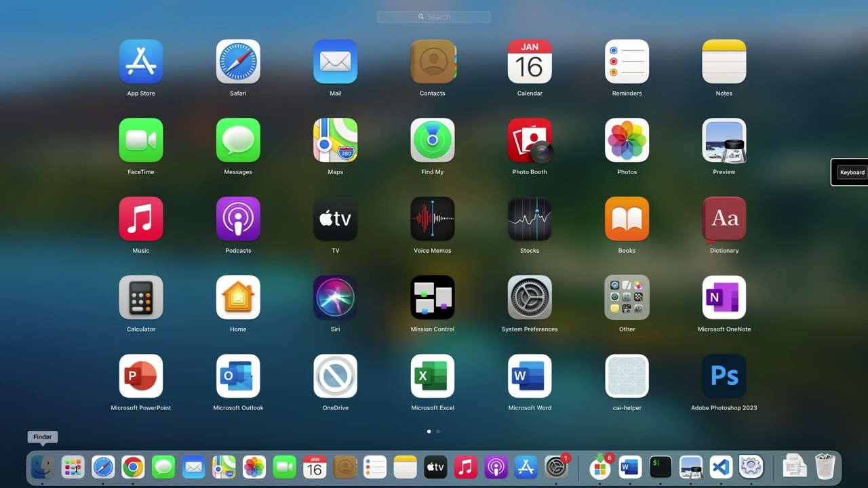Screen dimensions: 868x488
Task: Open Safari from the Dock
Action: (x=103, y=467)
